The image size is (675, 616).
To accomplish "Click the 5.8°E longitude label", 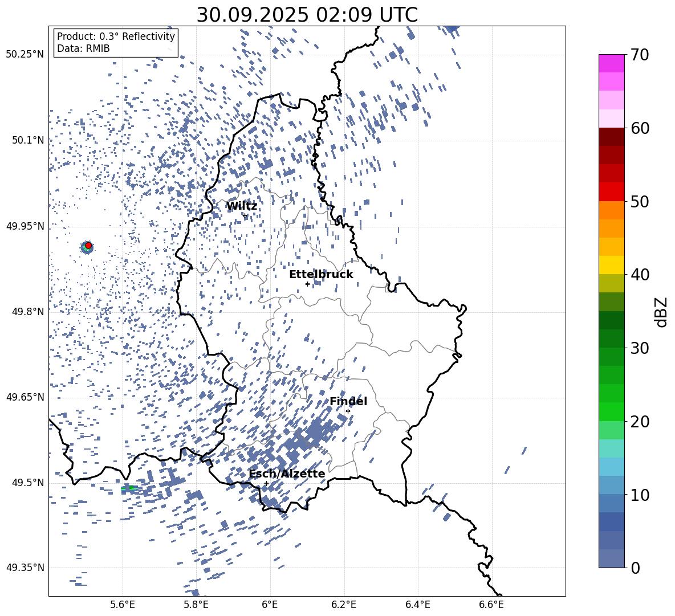I will [x=196, y=605].
